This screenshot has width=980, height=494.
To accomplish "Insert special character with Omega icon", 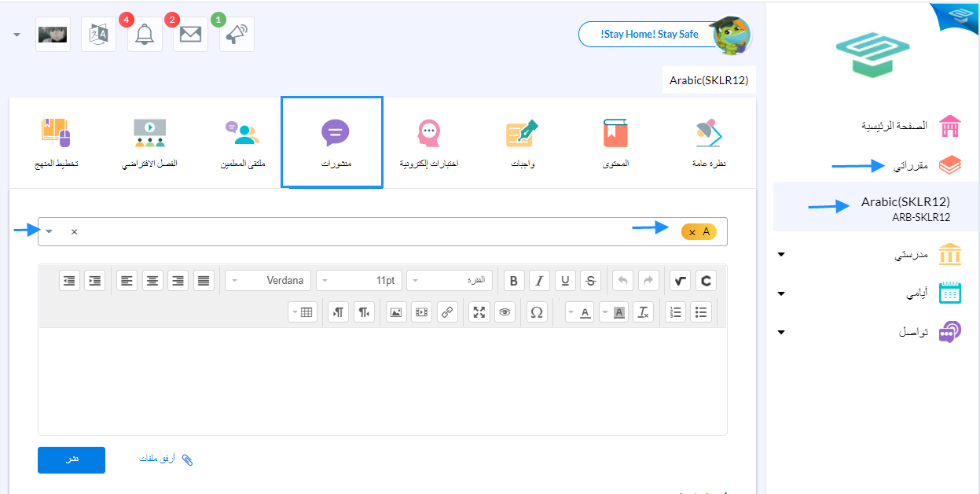I will coord(537,312).
